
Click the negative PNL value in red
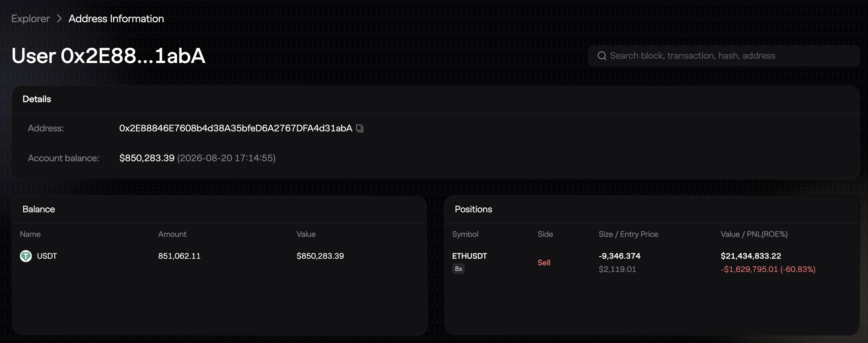(x=768, y=269)
